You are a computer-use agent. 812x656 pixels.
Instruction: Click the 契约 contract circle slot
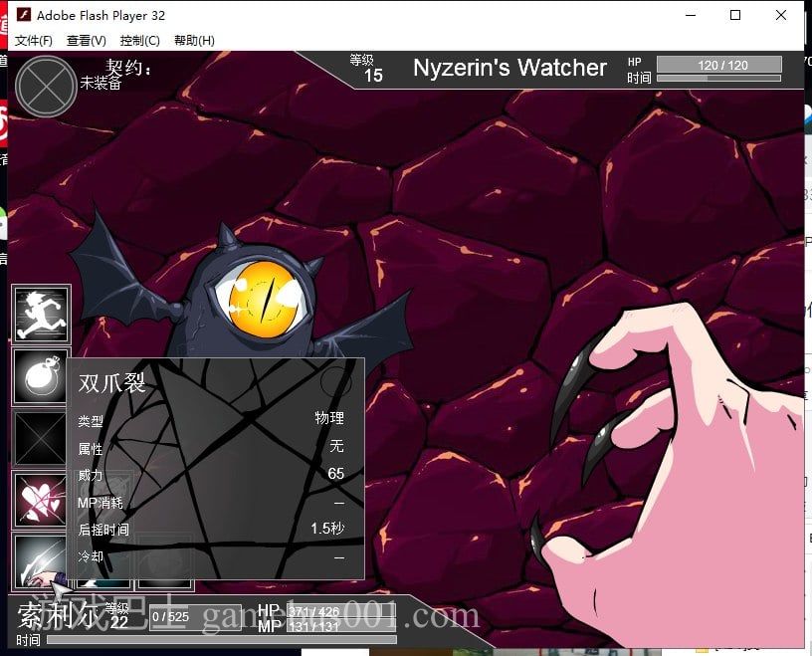click(46, 87)
